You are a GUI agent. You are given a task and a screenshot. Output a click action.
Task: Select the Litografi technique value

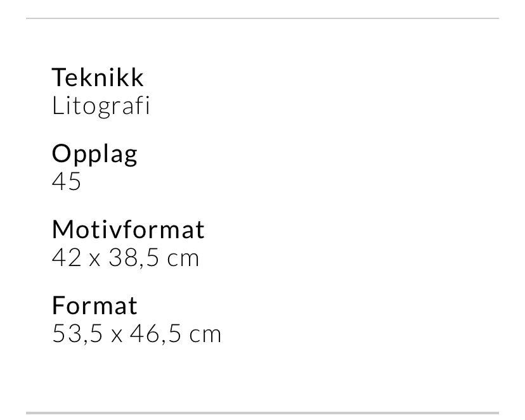[x=101, y=106]
